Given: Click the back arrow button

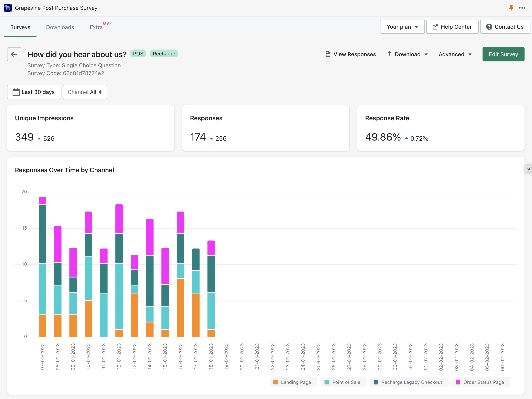Looking at the screenshot, I should coord(14,54).
